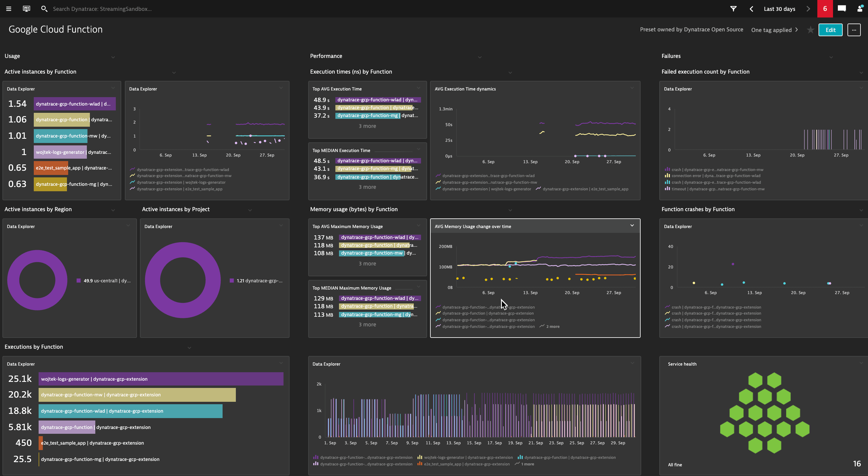This screenshot has height=476, width=868.
Task: Expand AVG Memory Usage tile chevron
Action: (632, 226)
